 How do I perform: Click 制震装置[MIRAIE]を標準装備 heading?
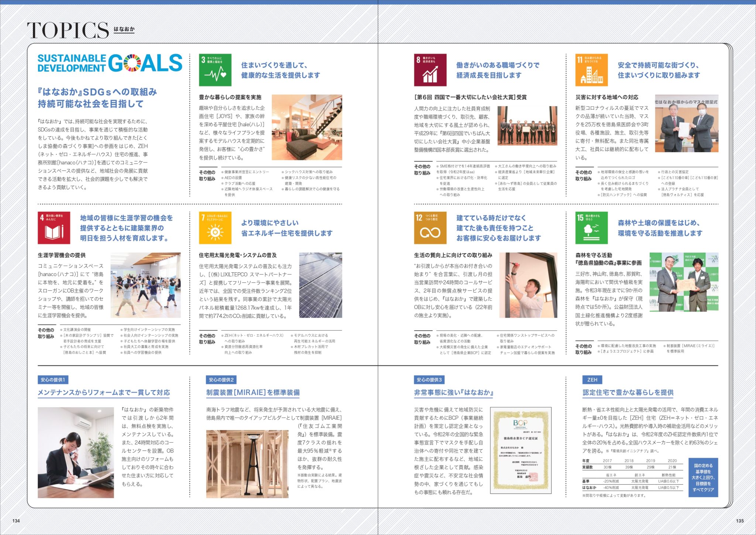(x=253, y=392)
